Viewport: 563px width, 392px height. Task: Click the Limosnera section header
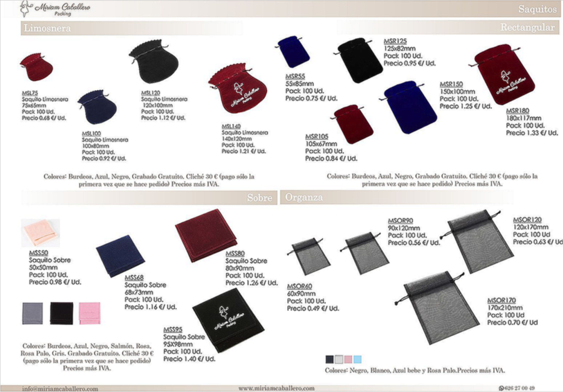point(47,28)
